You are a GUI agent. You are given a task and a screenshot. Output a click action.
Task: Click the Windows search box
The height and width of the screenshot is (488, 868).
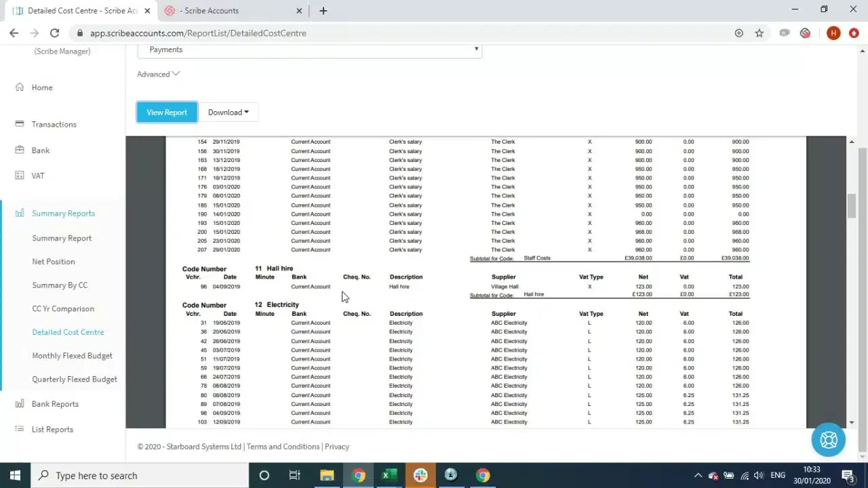[140, 475]
